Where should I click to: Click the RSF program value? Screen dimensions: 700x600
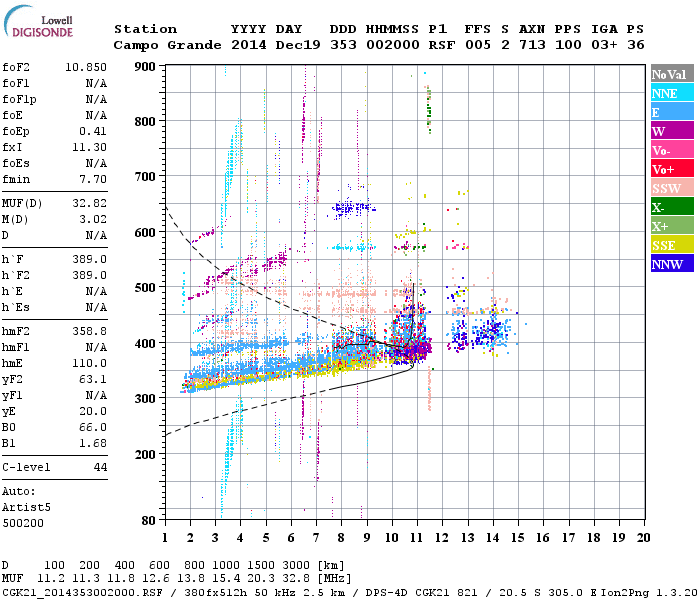(x=442, y=45)
